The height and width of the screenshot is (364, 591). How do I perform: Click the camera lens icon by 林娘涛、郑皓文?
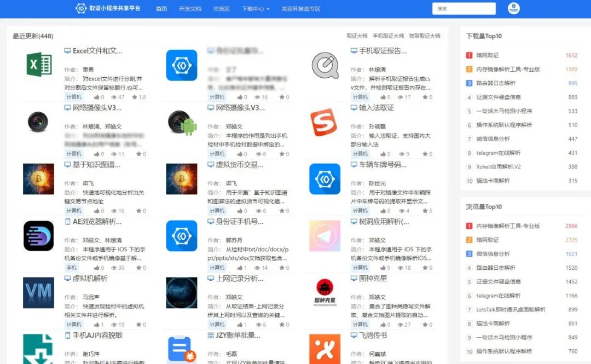(x=38, y=122)
